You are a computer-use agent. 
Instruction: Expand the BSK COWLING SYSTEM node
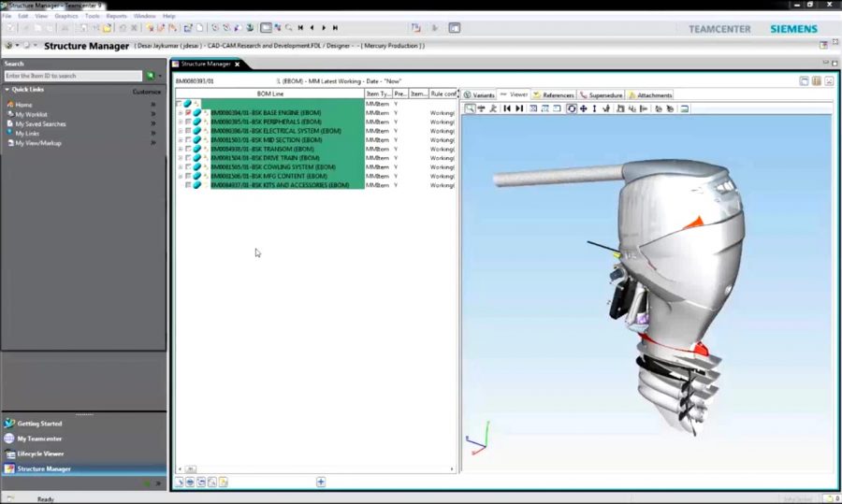[181, 167]
